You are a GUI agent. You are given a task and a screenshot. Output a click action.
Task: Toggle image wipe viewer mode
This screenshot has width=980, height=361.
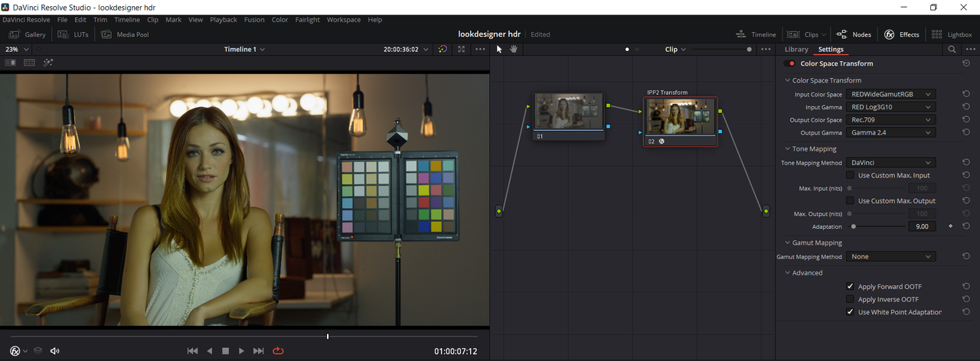[x=11, y=63]
